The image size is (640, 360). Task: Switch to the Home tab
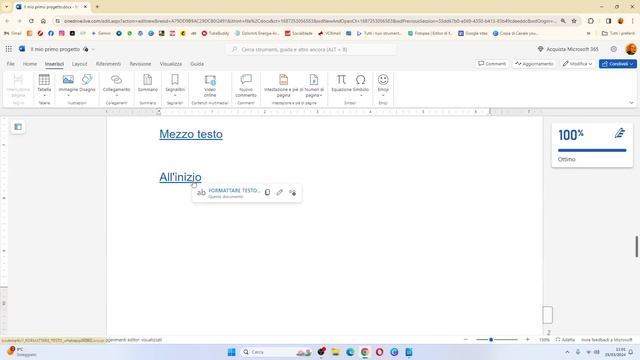[x=30, y=64]
